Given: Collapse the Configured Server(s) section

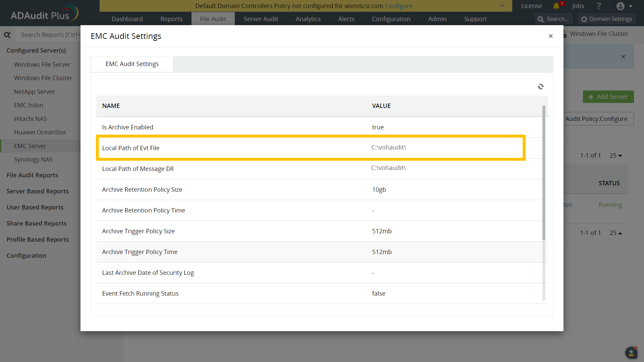Looking at the screenshot, I should tap(36, 50).
